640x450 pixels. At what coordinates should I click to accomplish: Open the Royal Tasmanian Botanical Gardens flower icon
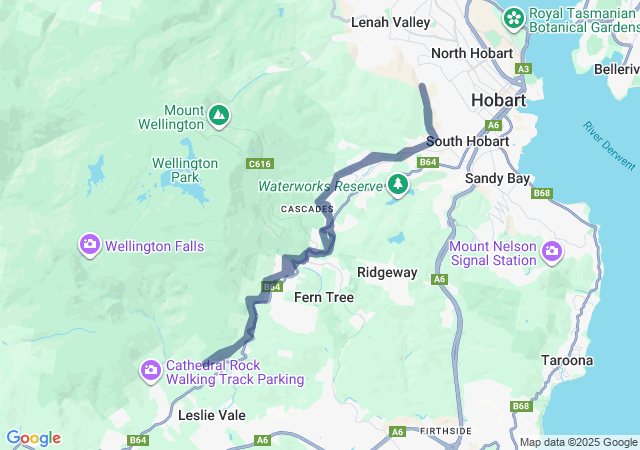(513, 19)
